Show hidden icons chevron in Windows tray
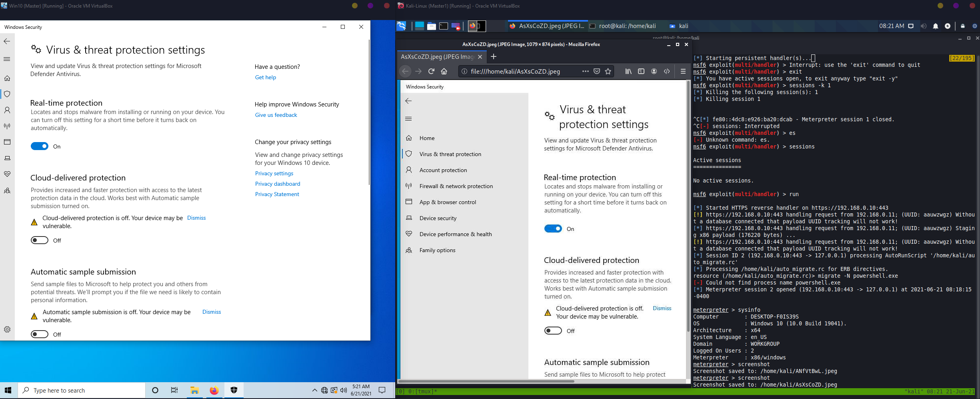The image size is (980, 399). 314,390
